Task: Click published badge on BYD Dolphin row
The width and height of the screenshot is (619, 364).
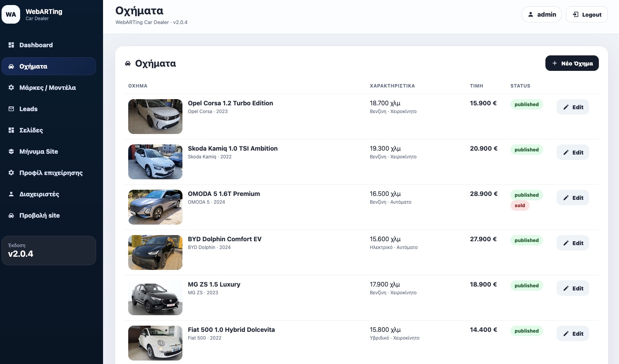Action: pos(526,240)
